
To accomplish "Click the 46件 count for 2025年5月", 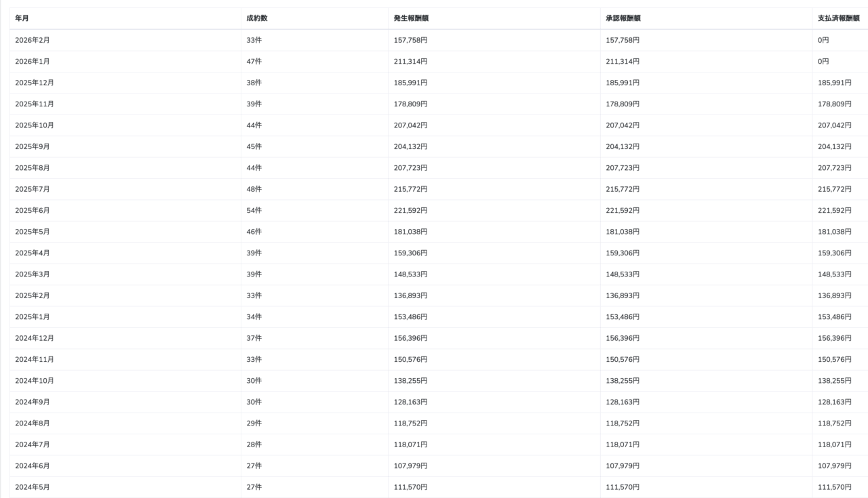I will click(254, 232).
